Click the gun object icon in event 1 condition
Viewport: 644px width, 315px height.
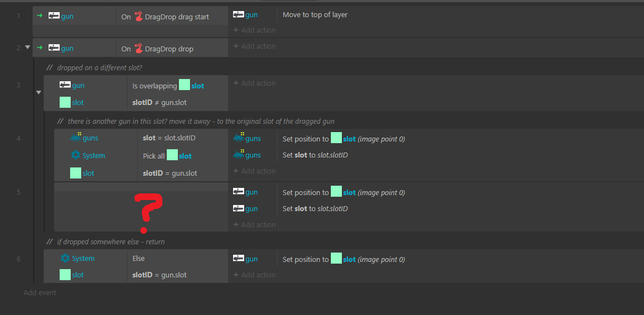(x=54, y=17)
